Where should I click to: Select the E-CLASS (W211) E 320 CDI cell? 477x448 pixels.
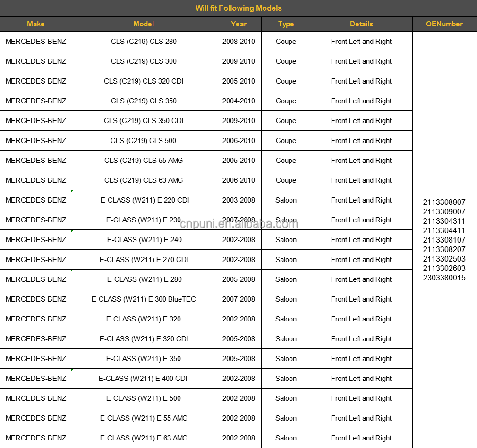[144, 339]
